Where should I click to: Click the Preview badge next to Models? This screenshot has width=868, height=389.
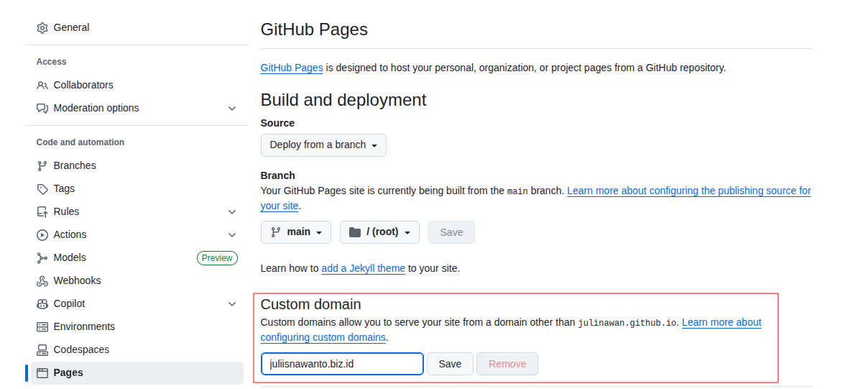click(x=217, y=258)
